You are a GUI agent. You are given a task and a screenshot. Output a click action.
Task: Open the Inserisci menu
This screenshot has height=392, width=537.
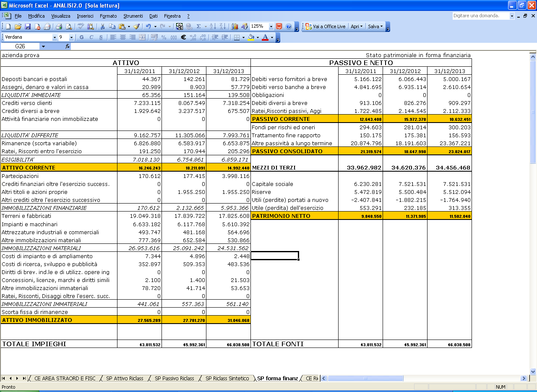(x=85, y=16)
